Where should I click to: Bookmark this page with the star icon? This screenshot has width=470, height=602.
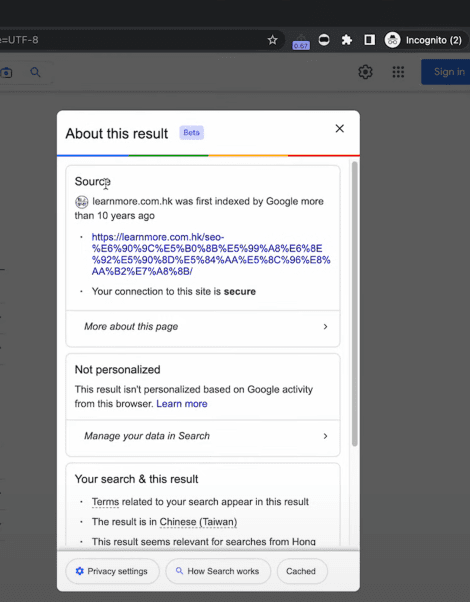pyautogui.click(x=272, y=40)
